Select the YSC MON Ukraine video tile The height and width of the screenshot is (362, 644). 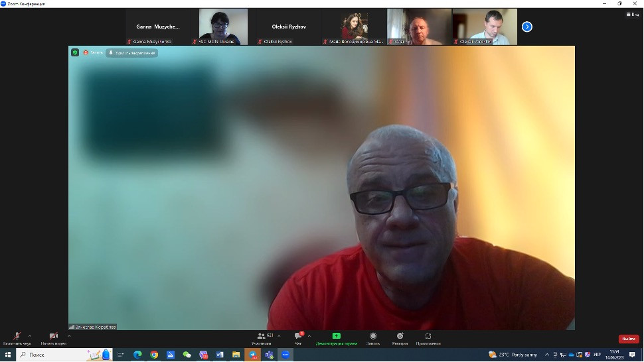coord(224,27)
